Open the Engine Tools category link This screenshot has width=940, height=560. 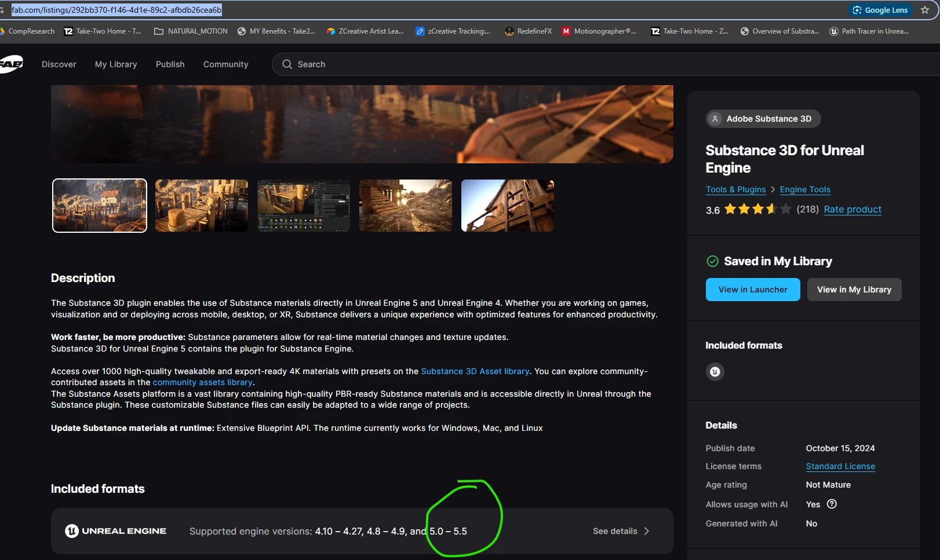coord(805,189)
